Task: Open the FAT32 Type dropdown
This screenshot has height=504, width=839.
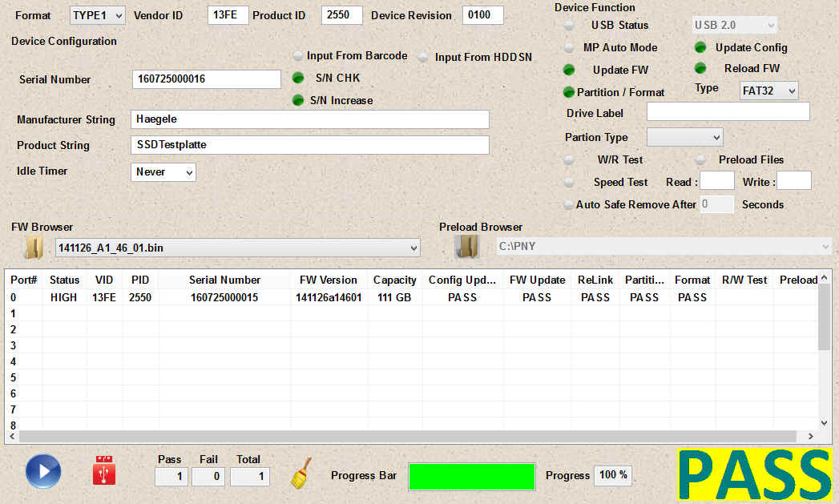Action: coord(768,91)
